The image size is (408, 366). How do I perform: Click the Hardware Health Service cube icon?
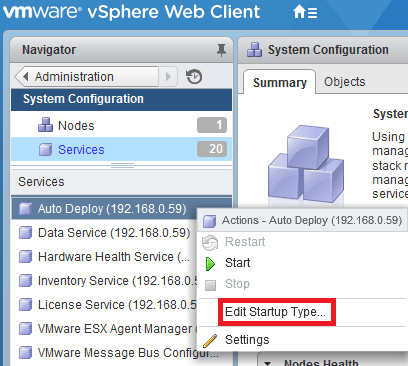click(x=25, y=257)
